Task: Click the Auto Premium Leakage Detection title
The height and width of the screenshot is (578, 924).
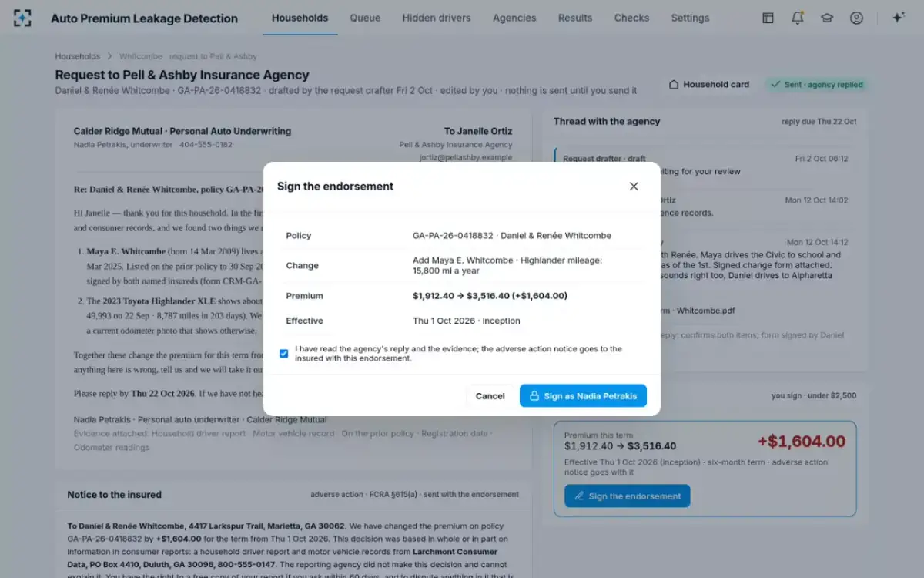Action: point(144,18)
